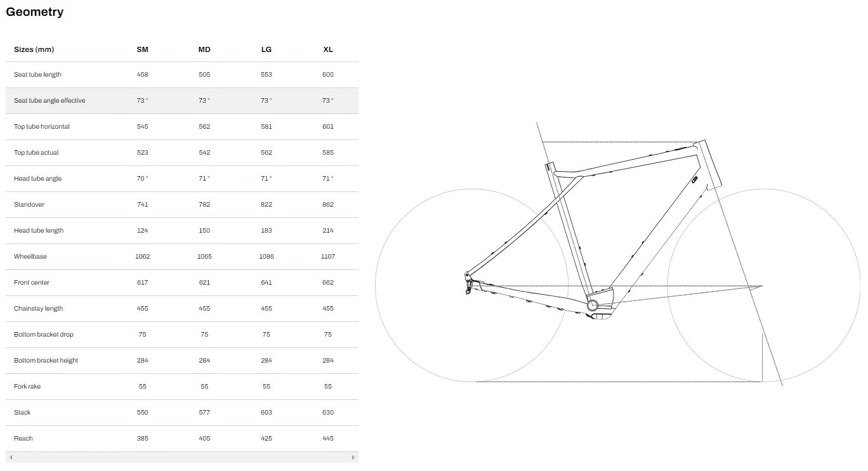Select the XL size column header
Screen dimensions: 868x471
[328, 49]
